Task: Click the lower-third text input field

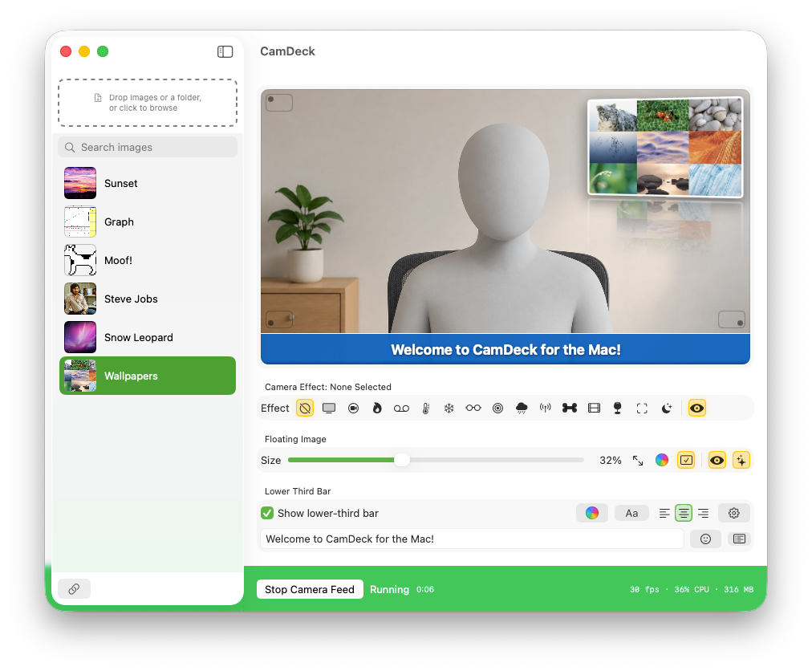Action: click(472, 539)
